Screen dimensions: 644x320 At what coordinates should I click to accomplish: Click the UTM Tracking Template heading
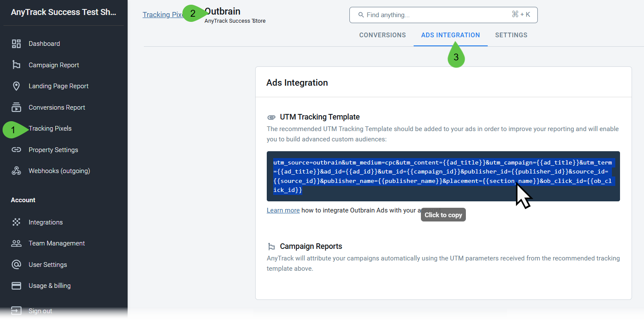point(320,117)
